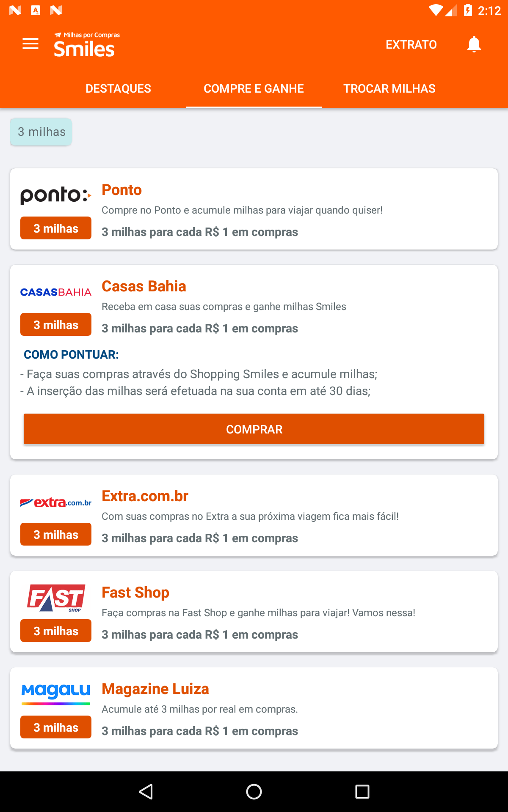Tap the notifications bell icon
The height and width of the screenshot is (812, 508).
(x=474, y=44)
